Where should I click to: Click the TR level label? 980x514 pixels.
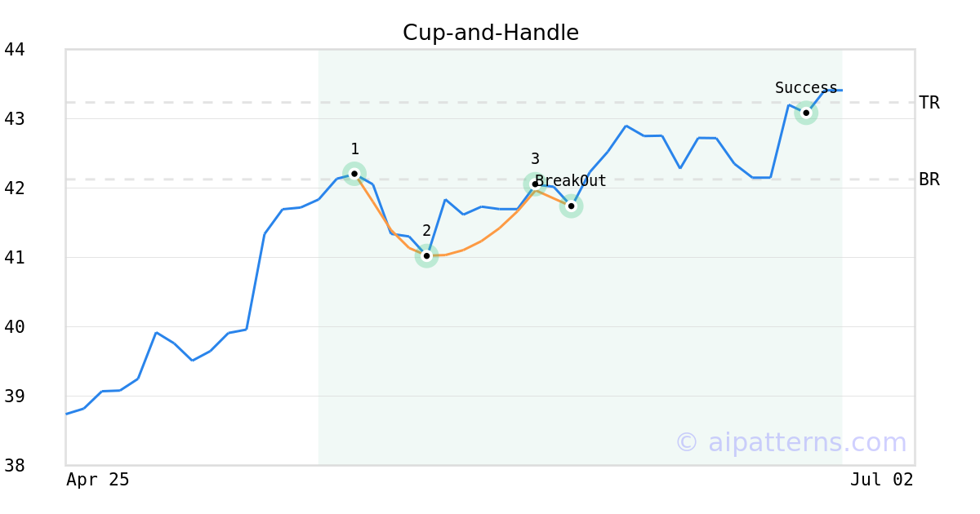pos(929,103)
